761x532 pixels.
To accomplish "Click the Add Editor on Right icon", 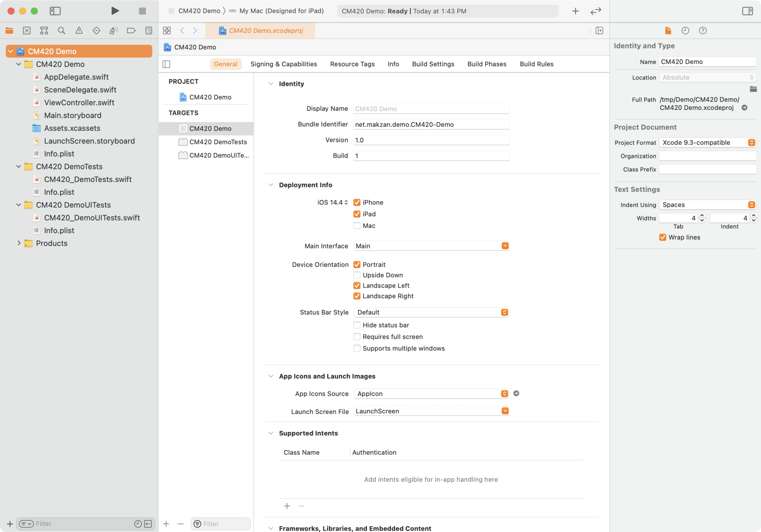I will pos(599,31).
